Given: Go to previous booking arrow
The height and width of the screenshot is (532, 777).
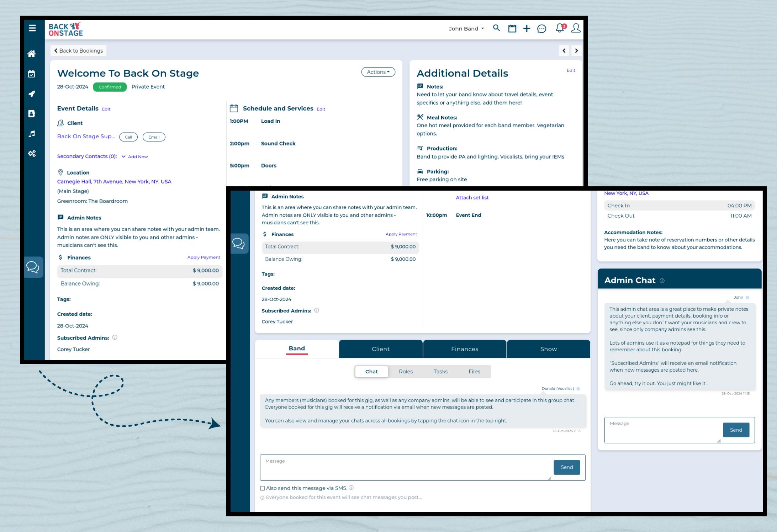Looking at the screenshot, I should [x=564, y=50].
